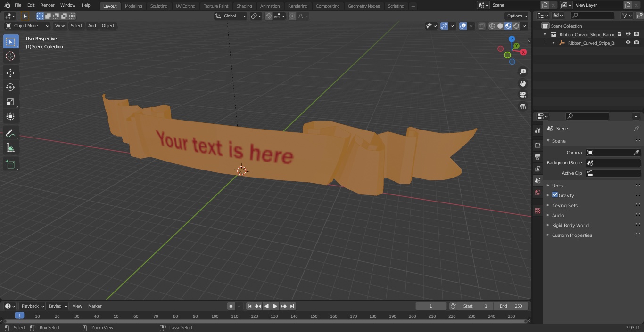The height and width of the screenshot is (332, 644).
Task: Toggle timeline auto keying record button
Action: point(231,306)
